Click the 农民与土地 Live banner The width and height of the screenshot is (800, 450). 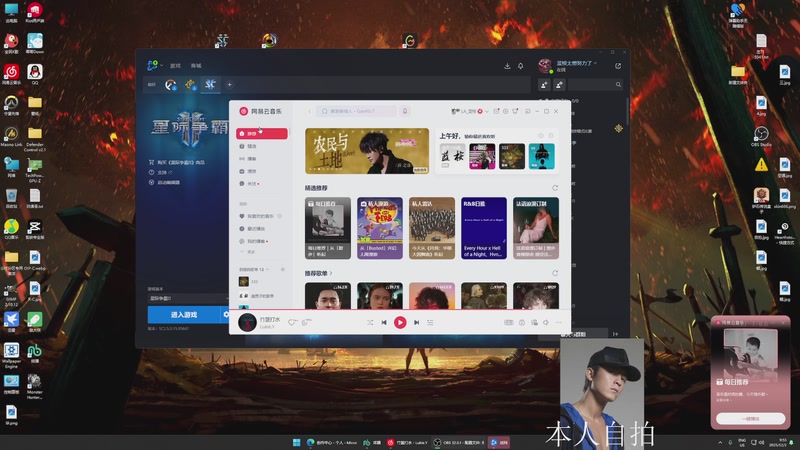click(x=367, y=151)
